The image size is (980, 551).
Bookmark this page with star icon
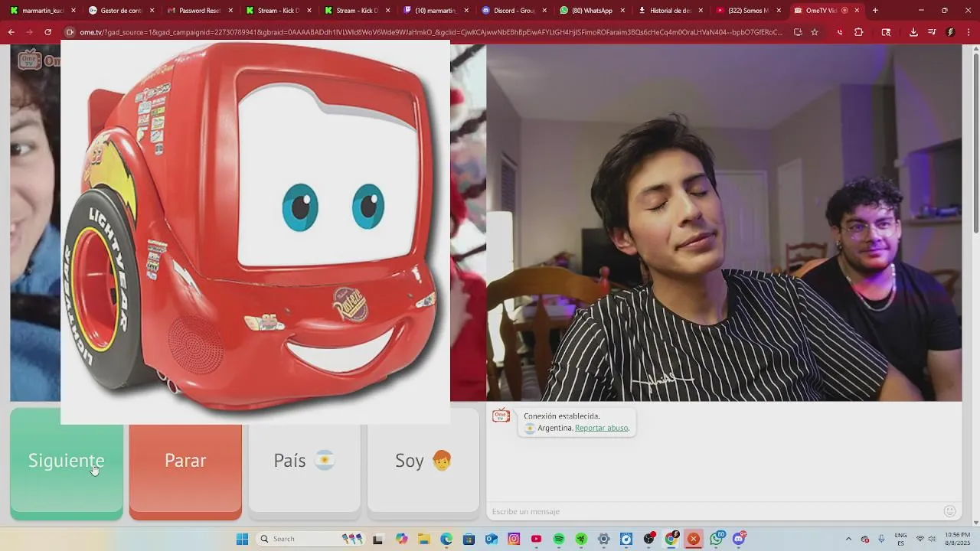click(x=815, y=32)
